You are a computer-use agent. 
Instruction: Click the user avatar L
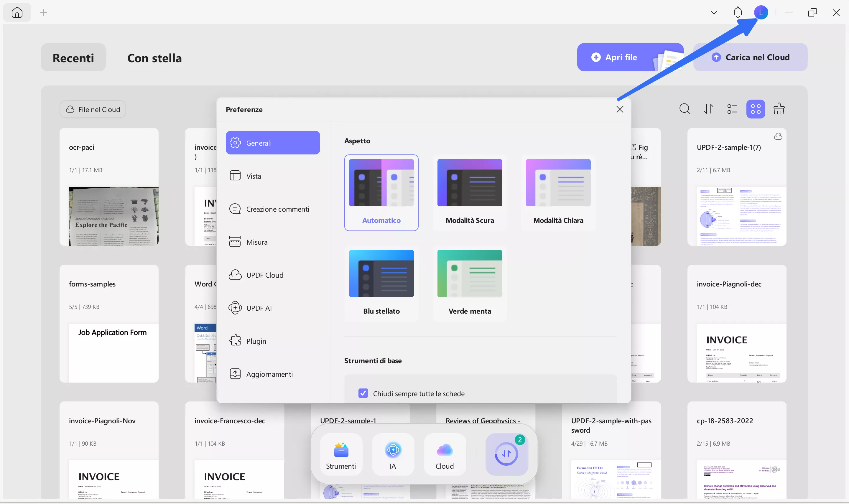coord(761,13)
